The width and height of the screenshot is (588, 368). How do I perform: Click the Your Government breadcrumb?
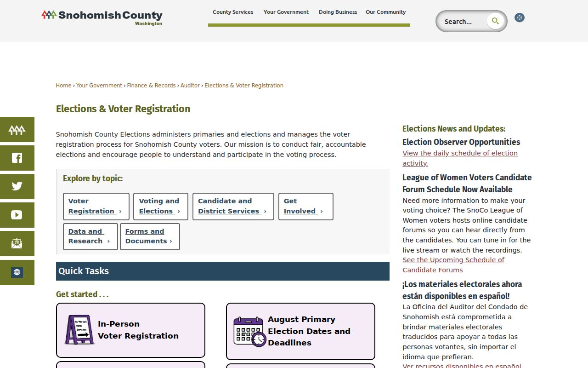coord(99,86)
